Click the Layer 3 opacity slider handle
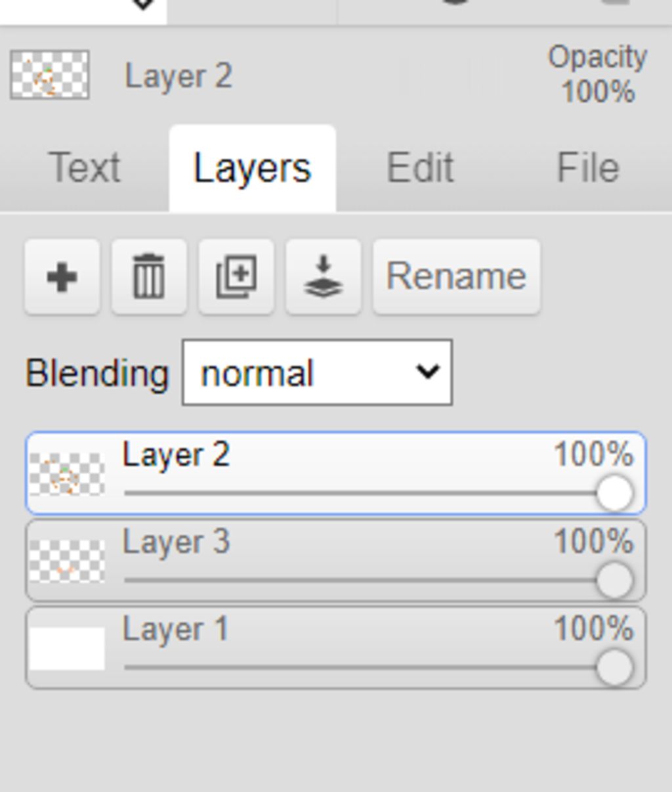The image size is (672, 792). (x=615, y=581)
